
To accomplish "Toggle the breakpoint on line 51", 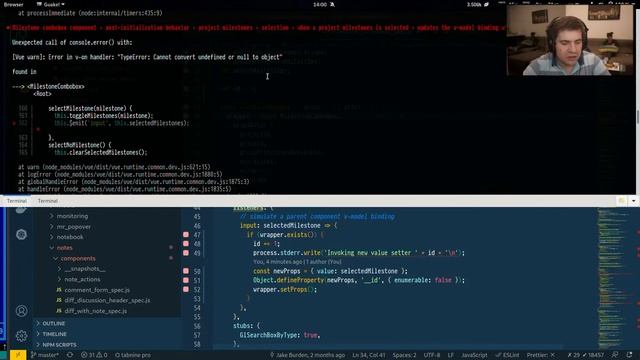I will point(186,280).
